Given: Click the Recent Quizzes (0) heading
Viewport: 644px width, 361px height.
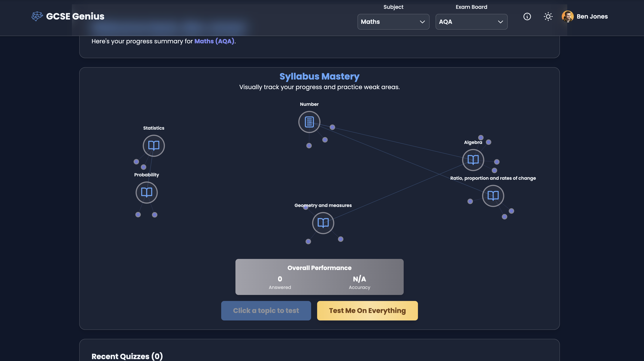Looking at the screenshot, I should (x=127, y=356).
